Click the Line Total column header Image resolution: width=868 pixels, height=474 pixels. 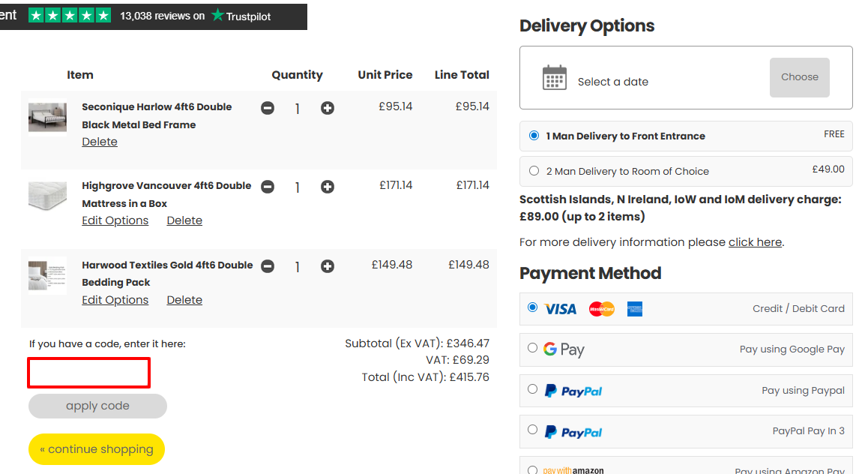pos(462,75)
